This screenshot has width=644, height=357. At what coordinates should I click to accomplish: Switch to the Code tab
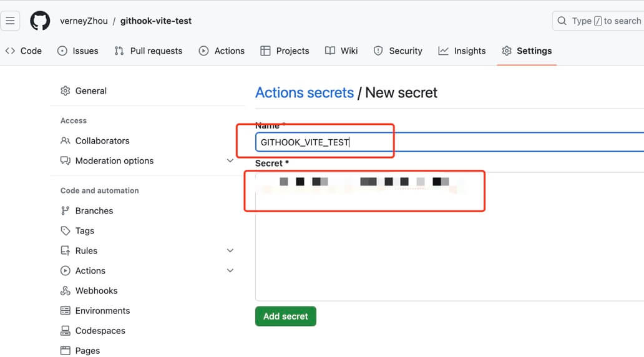[x=24, y=51]
